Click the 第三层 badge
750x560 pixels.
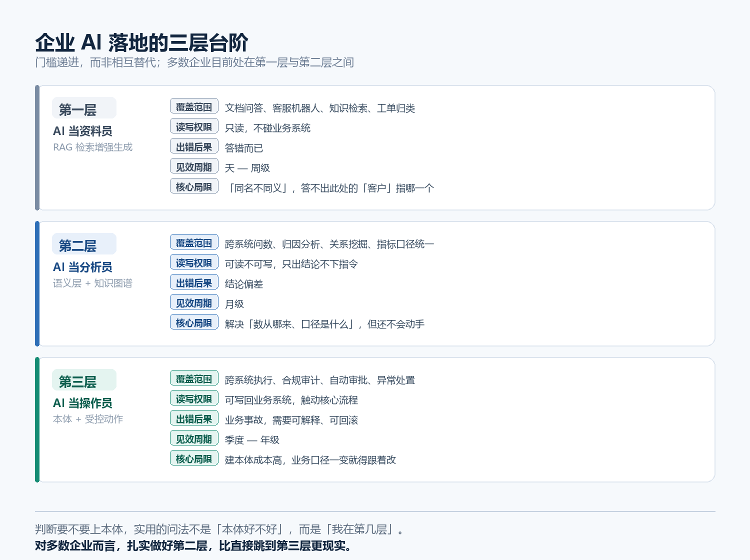pyautogui.click(x=84, y=380)
